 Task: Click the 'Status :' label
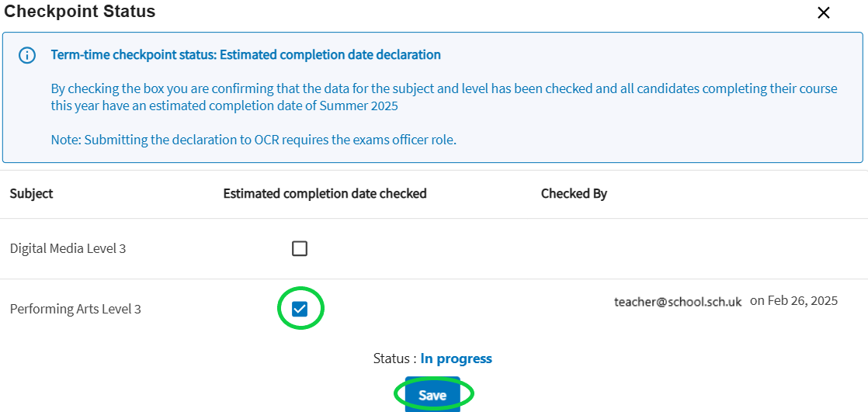[394, 358]
